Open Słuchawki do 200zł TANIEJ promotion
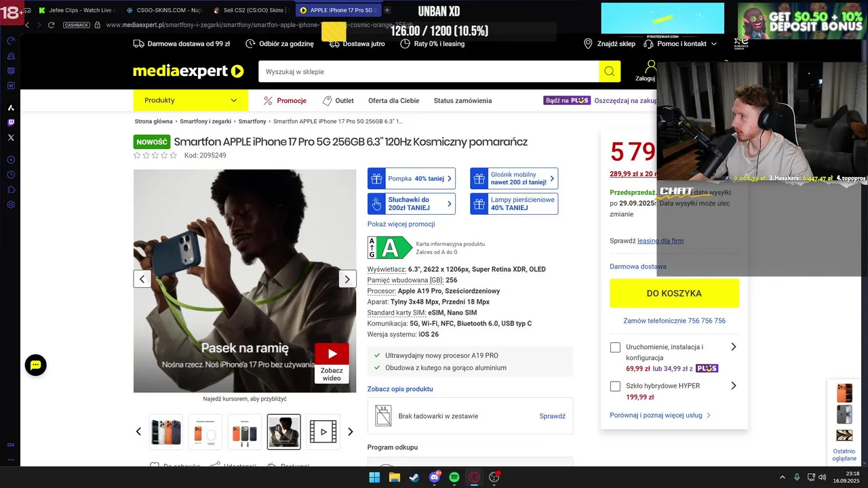Screen dimensions: 868x488 coord(412,204)
